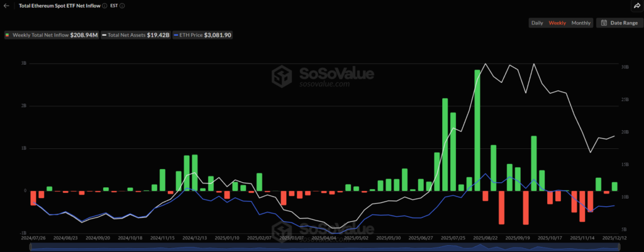This screenshot has width=644, height=252.
Task: Toggle Weekly Total Net Inflow series
Action: tap(52, 35)
